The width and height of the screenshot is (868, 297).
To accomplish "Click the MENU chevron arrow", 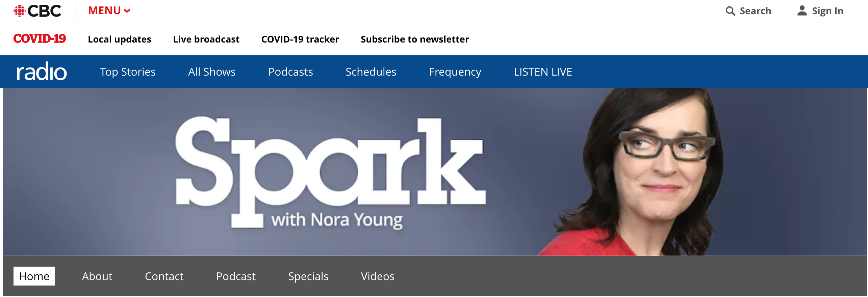I will click(x=127, y=11).
